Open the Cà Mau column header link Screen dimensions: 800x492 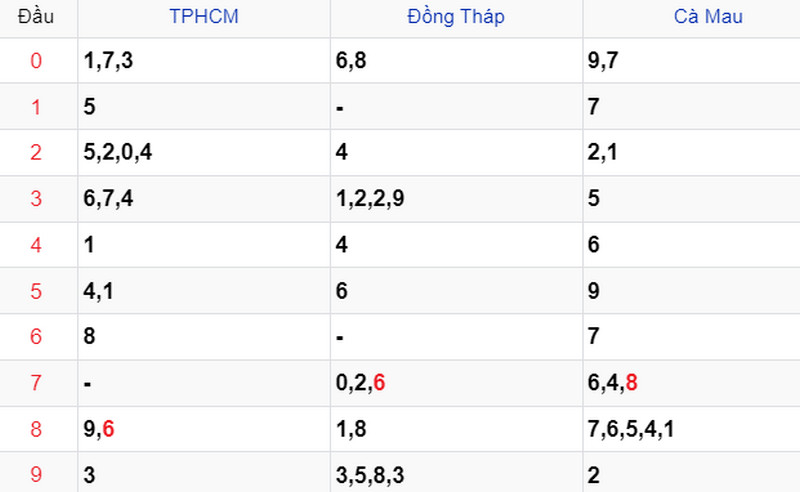coord(708,16)
